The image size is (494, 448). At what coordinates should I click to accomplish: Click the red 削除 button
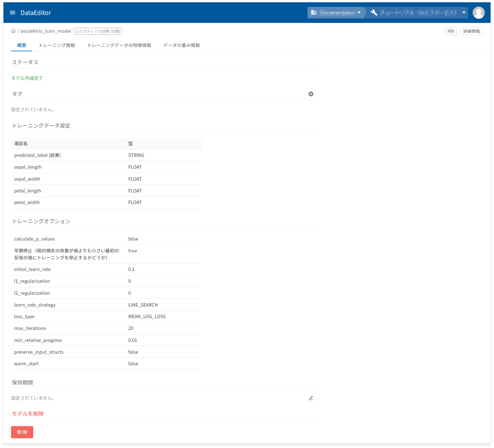click(x=22, y=432)
